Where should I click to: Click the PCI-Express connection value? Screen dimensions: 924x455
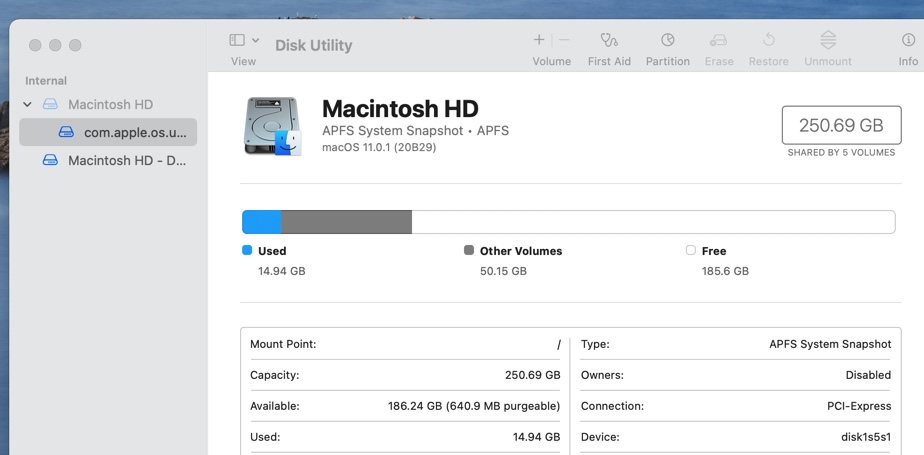point(859,406)
